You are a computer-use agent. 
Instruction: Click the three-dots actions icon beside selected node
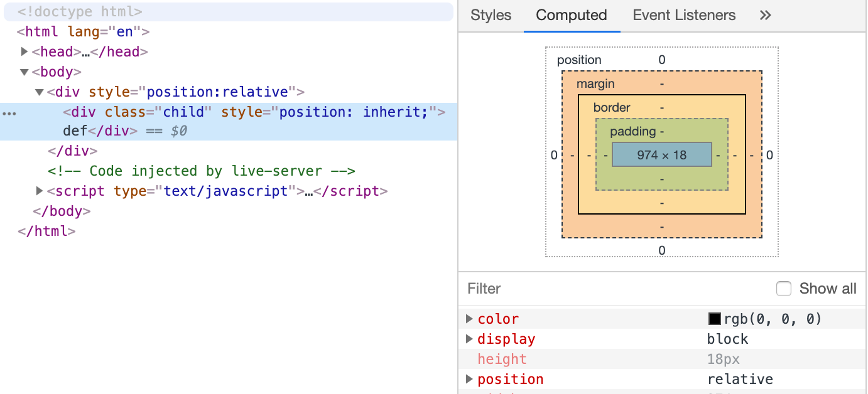pyautogui.click(x=9, y=113)
